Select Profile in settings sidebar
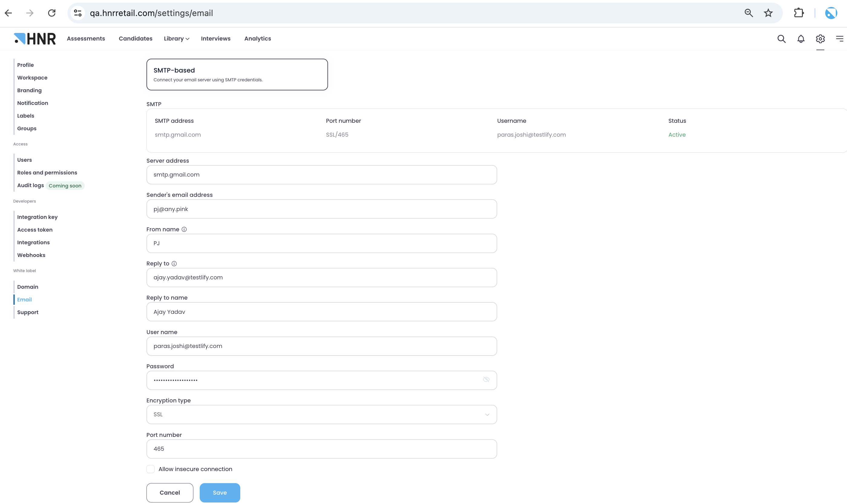Image resolution: width=847 pixels, height=504 pixels. pos(25,65)
